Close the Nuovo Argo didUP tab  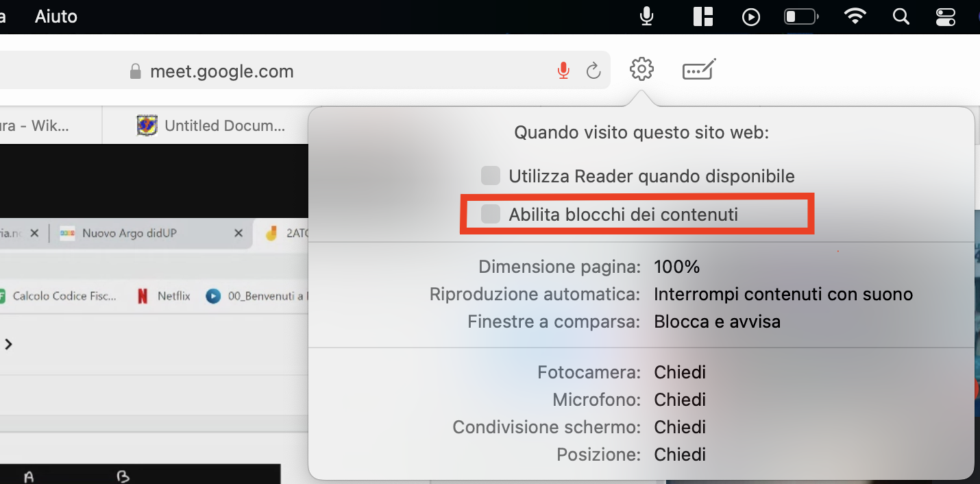tap(238, 233)
